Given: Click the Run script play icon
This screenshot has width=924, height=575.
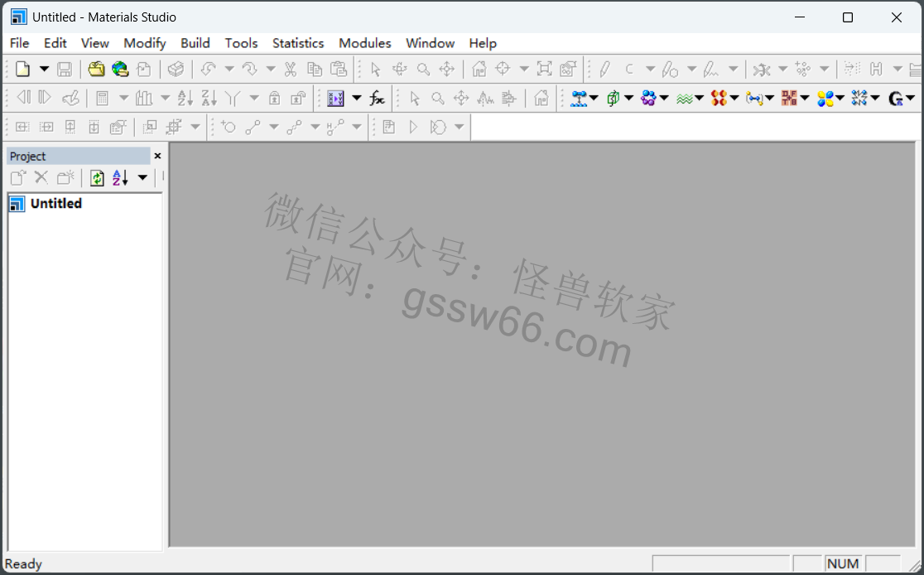Looking at the screenshot, I should click(x=413, y=127).
